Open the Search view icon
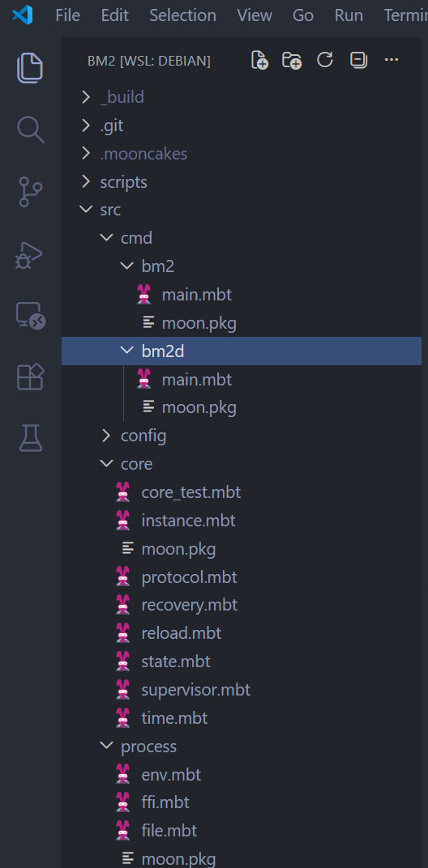428x868 pixels. click(x=30, y=130)
